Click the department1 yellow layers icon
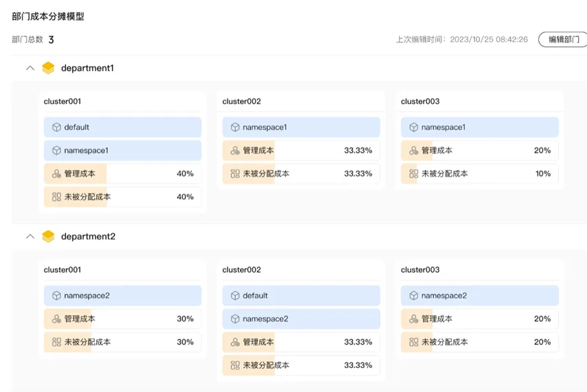587x392 pixels. click(48, 68)
